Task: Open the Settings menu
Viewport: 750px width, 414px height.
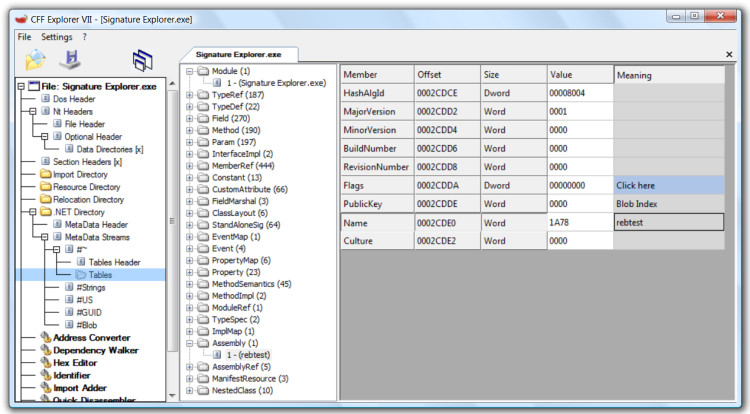Action: pos(57,37)
